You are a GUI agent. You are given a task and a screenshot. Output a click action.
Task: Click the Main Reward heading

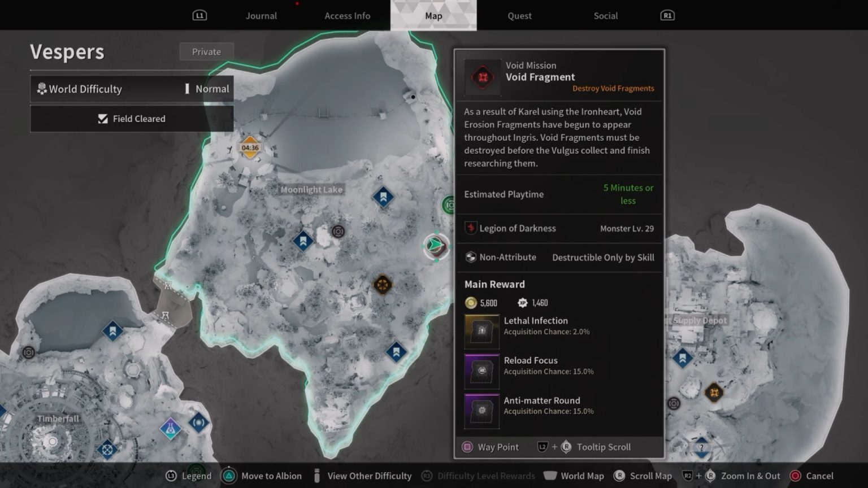494,284
